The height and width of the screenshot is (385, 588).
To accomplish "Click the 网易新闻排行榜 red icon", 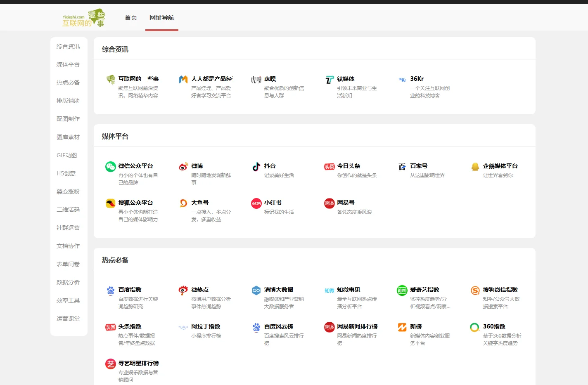I will click(329, 327).
